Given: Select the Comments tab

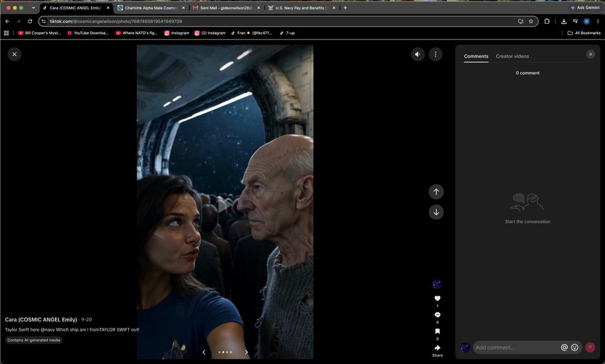Looking at the screenshot, I should [x=476, y=56].
